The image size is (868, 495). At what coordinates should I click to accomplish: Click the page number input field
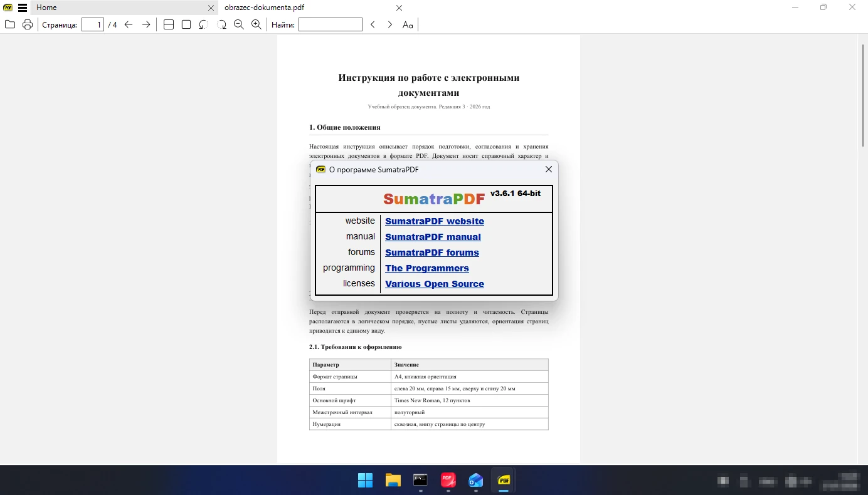click(93, 24)
